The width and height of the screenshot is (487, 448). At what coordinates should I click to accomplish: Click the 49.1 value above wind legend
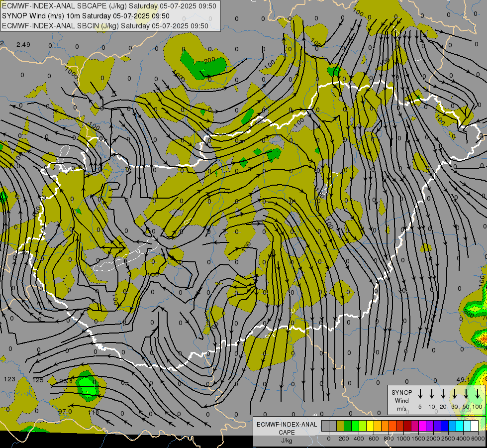click(463, 380)
